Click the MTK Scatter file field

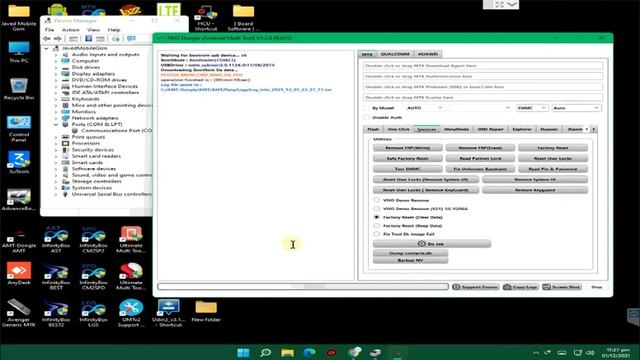(483, 97)
